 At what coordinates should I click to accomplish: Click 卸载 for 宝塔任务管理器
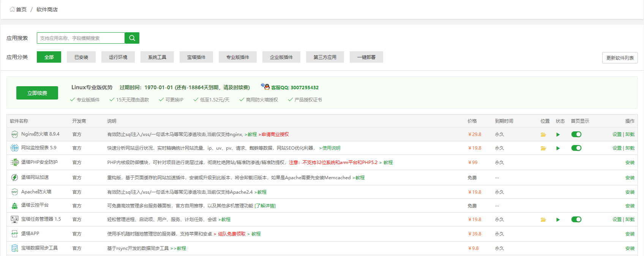pyautogui.click(x=630, y=220)
